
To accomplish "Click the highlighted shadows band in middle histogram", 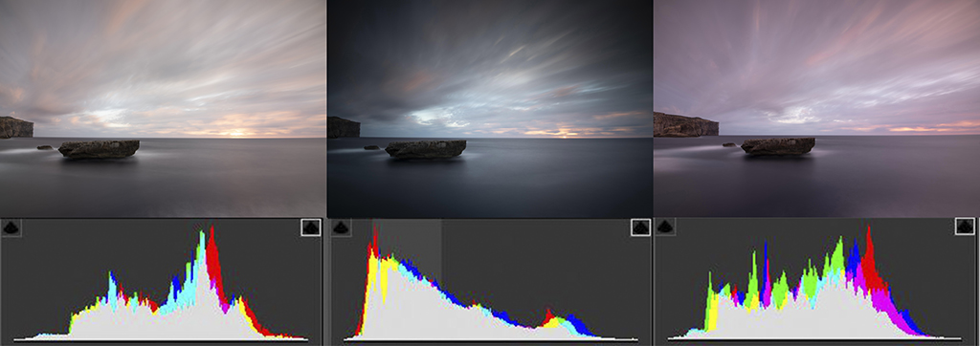I will (x=407, y=249).
